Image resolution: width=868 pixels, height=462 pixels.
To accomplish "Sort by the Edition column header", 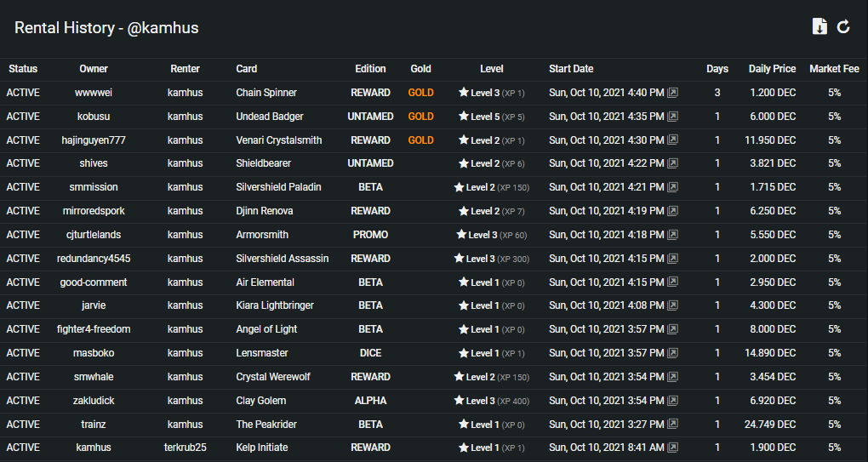I will [x=370, y=69].
